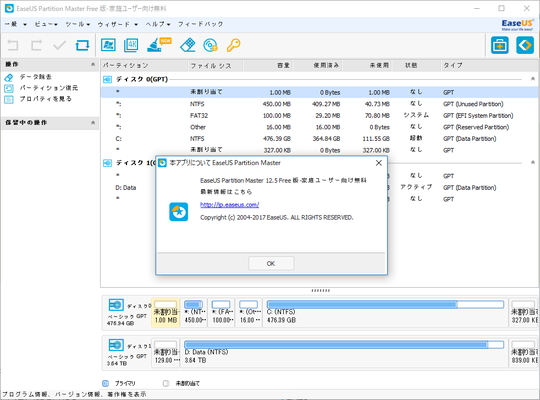This screenshot has width=540, height=400.
Task: Click the プライマリ legend color swatch
Action: (x=105, y=383)
